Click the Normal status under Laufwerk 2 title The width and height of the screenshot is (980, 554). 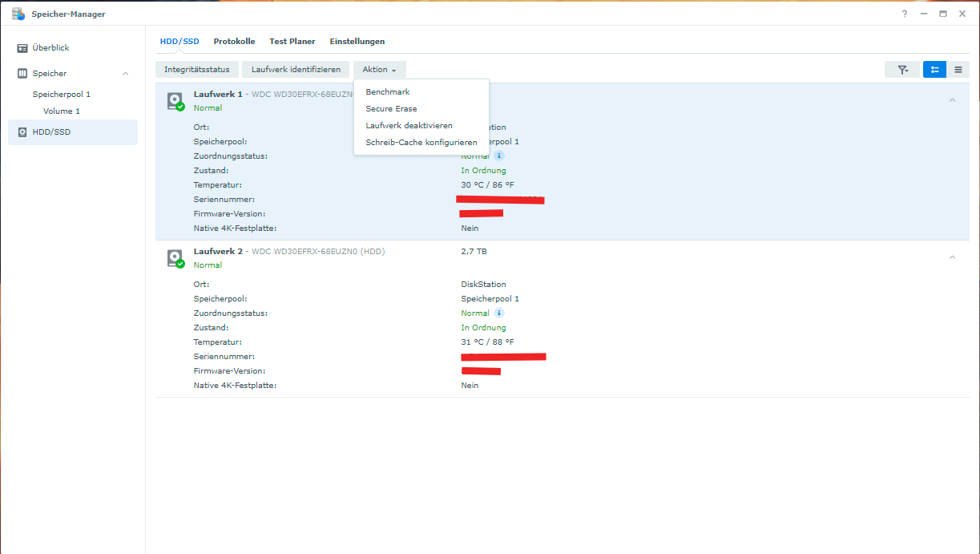208,265
